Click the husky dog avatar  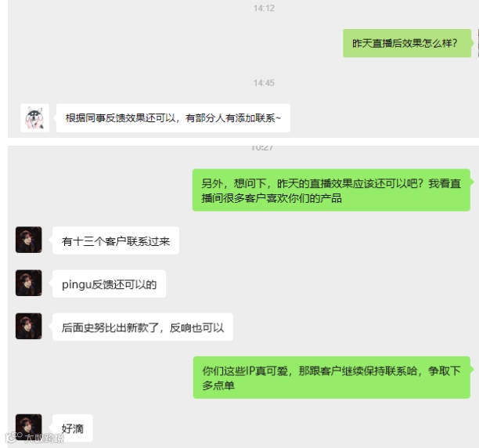click(x=34, y=117)
